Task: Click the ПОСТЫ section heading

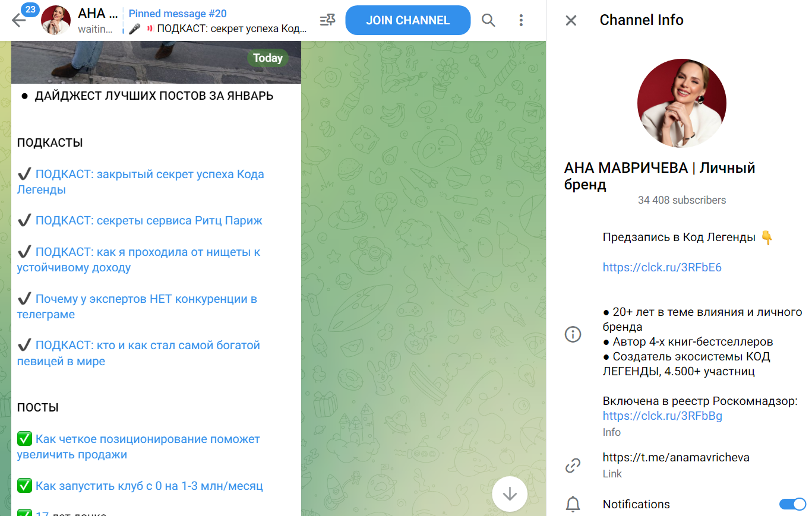Action: pyautogui.click(x=37, y=408)
